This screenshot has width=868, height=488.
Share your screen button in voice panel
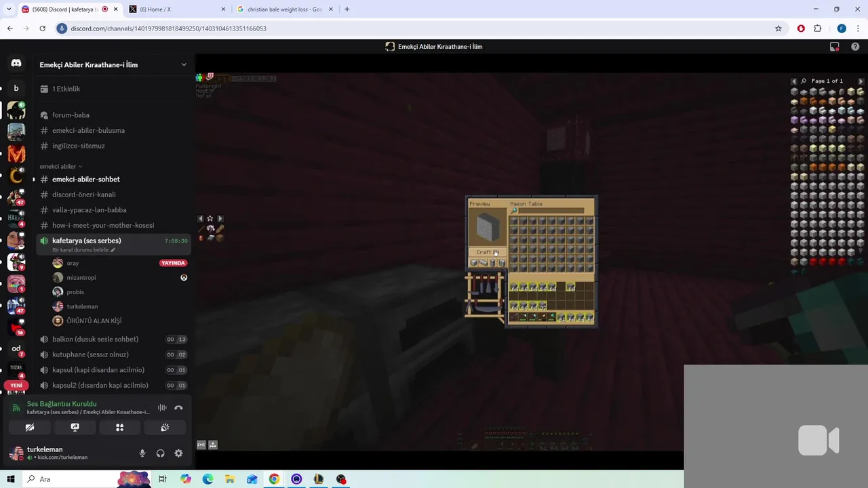click(x=75, y=428)
